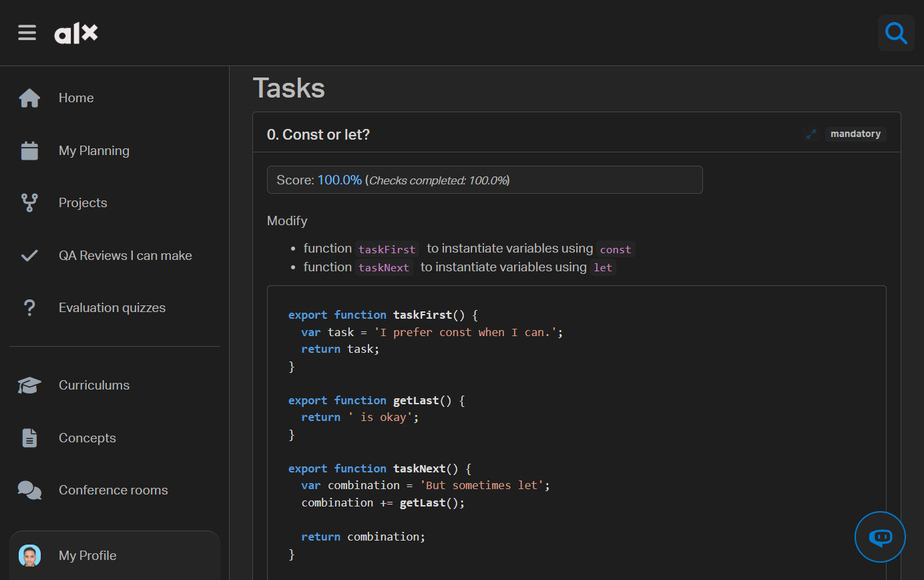Open My Profile
The image size is (924, 580).
click(x=87, y=555)
